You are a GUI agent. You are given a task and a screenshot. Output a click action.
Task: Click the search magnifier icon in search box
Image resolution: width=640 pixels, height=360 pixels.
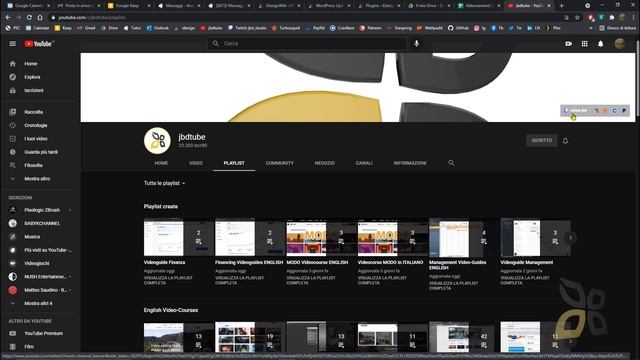216,43
